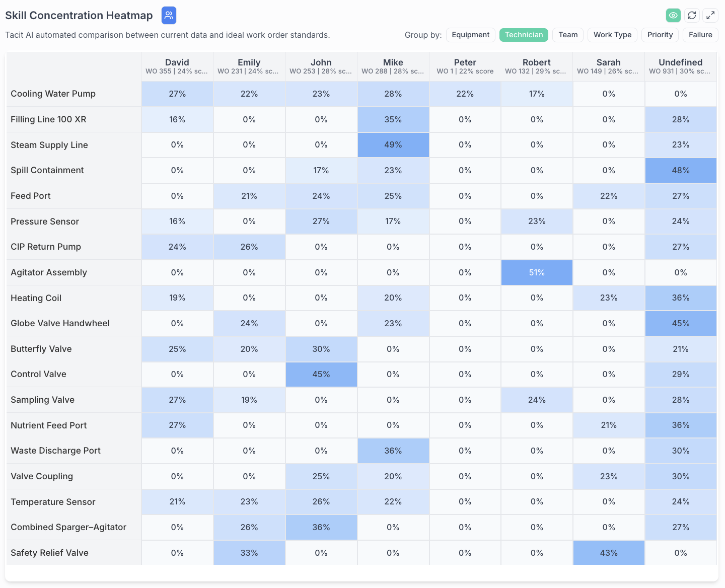Click the Globe Valve Handwheel row label
Screen dimensions: 725x588
(60, 323)
